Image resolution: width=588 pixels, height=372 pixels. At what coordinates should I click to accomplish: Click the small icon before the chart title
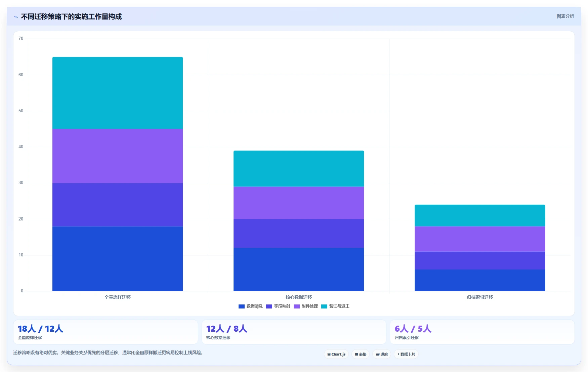(x=16, y=17)
